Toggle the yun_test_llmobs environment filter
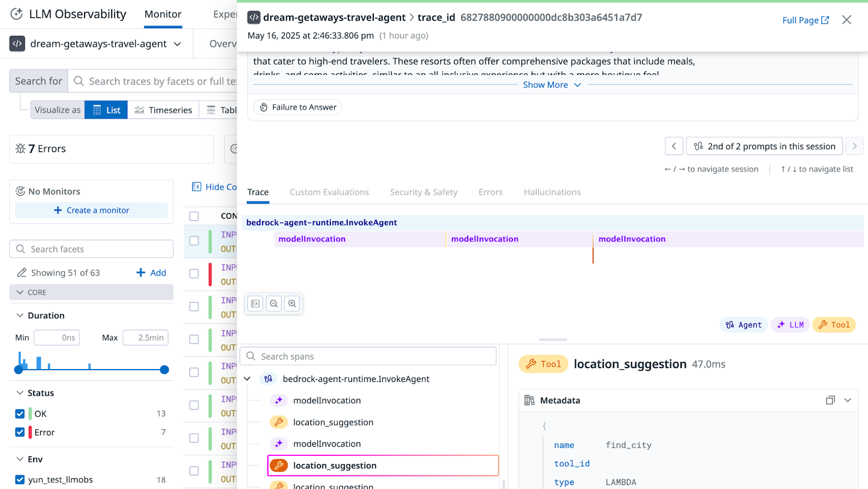This screenshot has height=489, width=868. pos(20,479)
